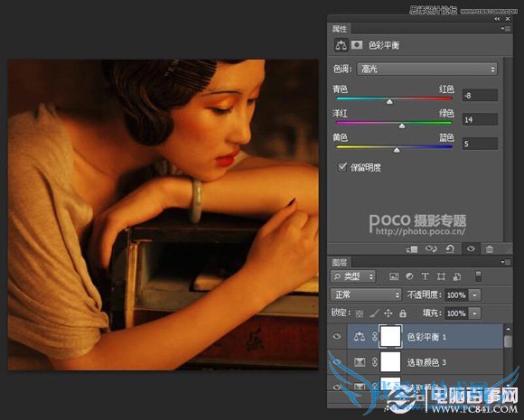Click the magenta-green slider handle

pos(402,126)
